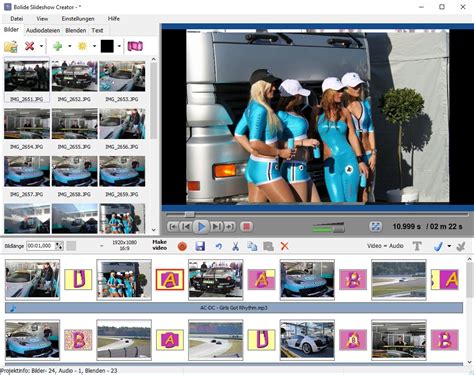This screenshot has width=474, height=375.
Task: Click the timeline scrollbar up arrow
Action: pos(469,259)
